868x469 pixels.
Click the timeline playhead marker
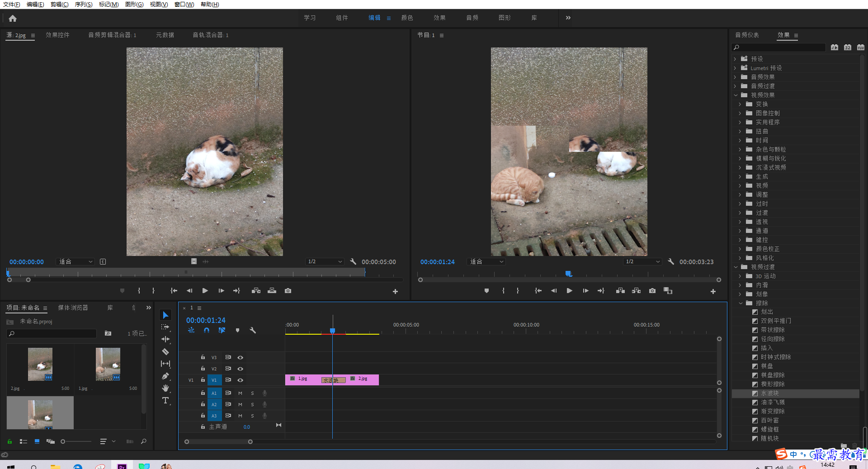pos(332,331)
